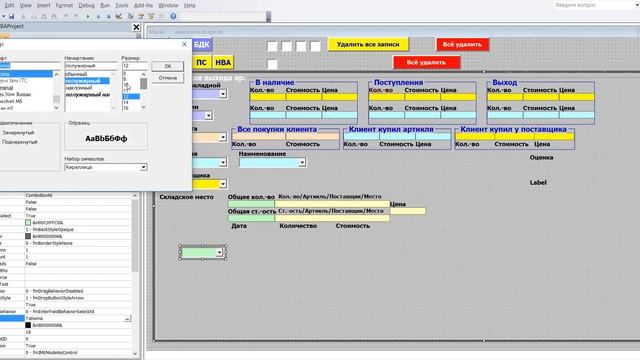Run the macro with the Play icon
Image resolution: width=640 pixels, height=360 pixels.
click(88, 16)
